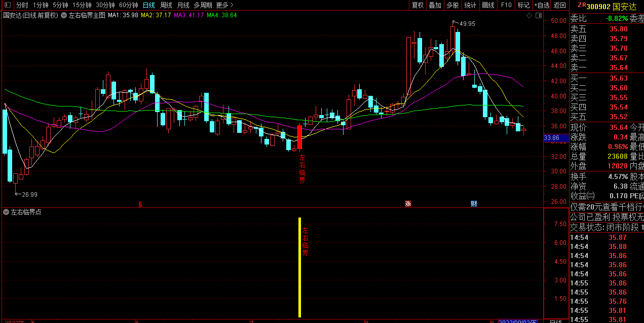
Task: Click the 复权 adjustment button
Action: (418, 5)
